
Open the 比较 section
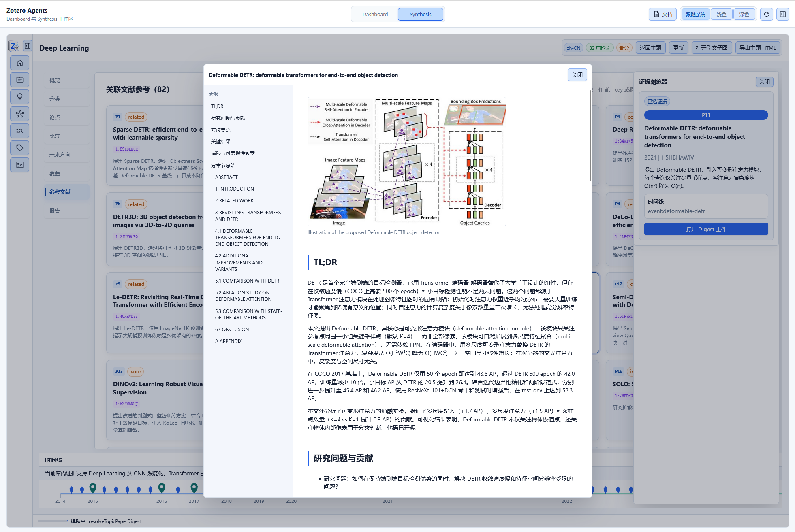click(67, 136)
